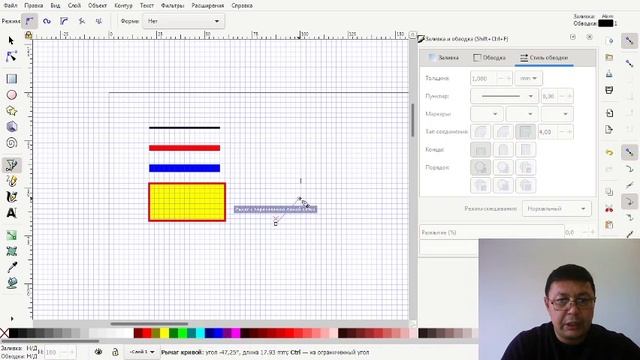Click the Import document icon

point(609,113)
